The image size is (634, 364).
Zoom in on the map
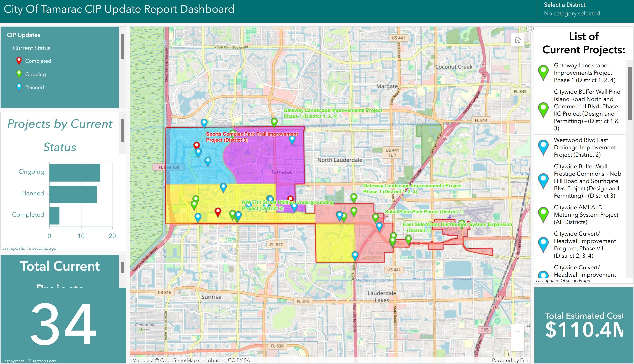pyautogui.click(x=517, y=331)
